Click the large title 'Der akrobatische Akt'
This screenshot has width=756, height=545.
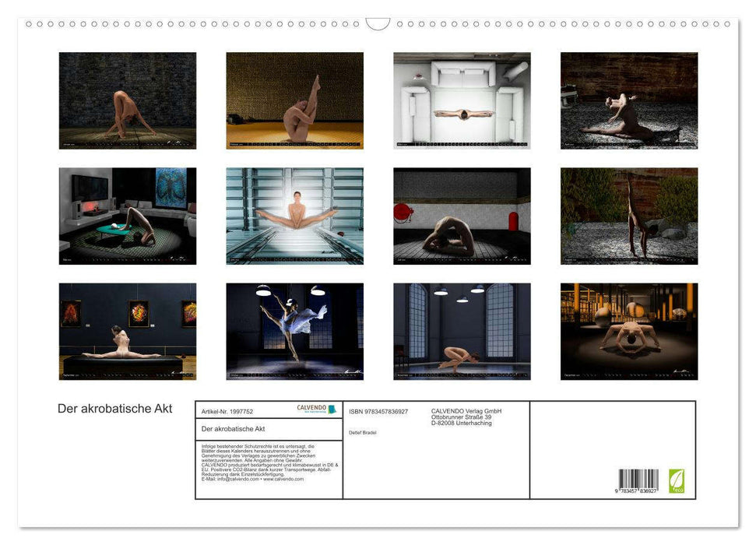tap(115, 409)
